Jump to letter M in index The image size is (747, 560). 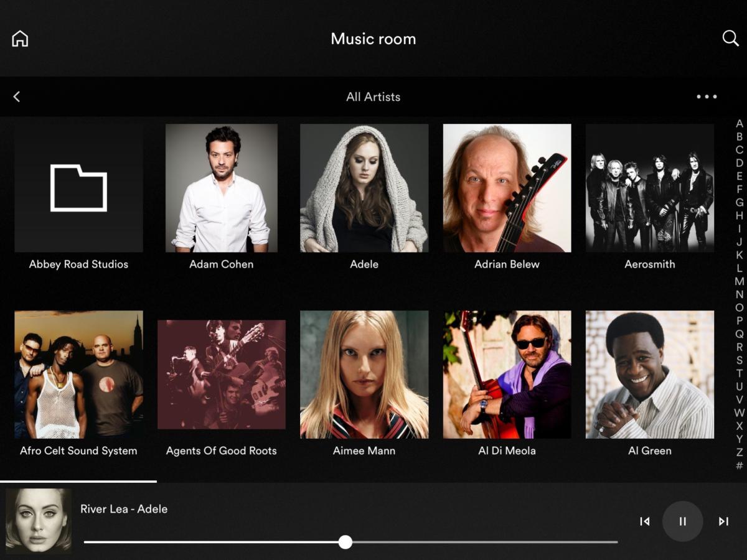tap(740, 281)
